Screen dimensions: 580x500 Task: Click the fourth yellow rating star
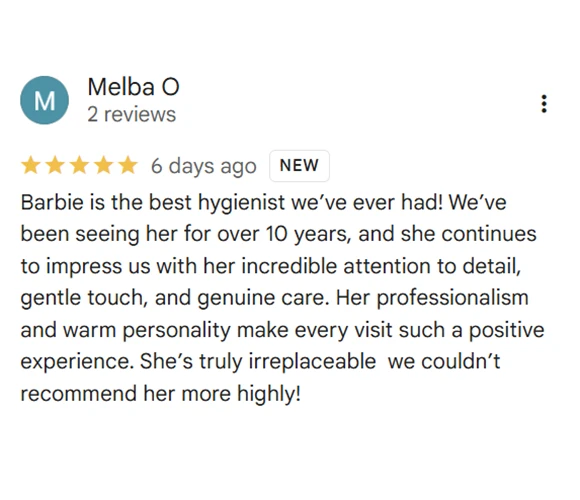click(x=104, y=165)
